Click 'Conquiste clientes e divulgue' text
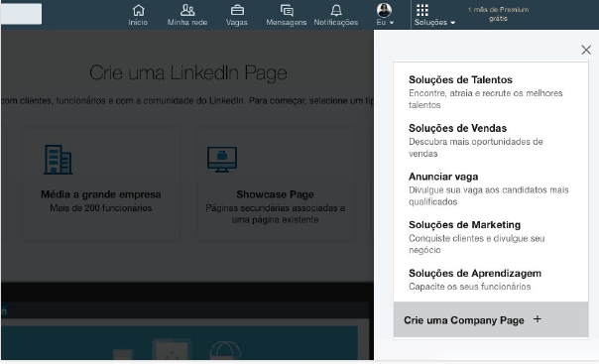This screenshot has width=599, height=364. tap(476, 244)
